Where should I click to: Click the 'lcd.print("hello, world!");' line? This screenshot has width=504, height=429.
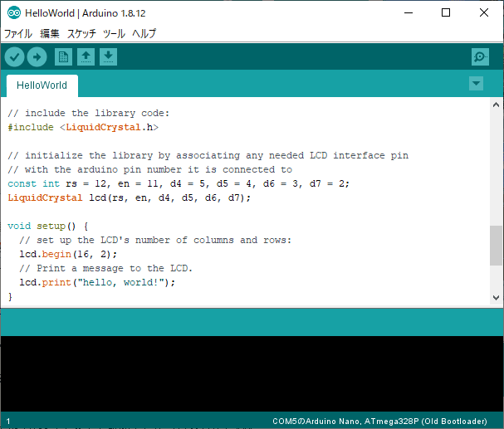pos(97,283)
